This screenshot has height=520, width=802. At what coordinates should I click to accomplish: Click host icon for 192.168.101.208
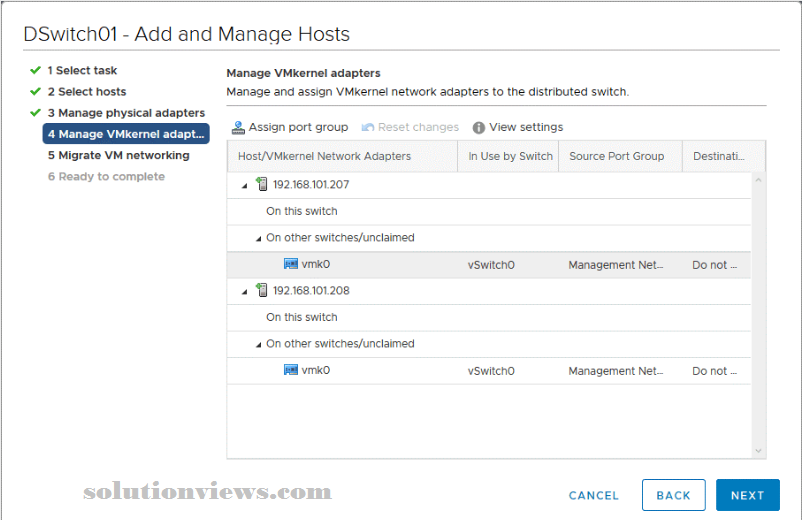tap(261, 290)
